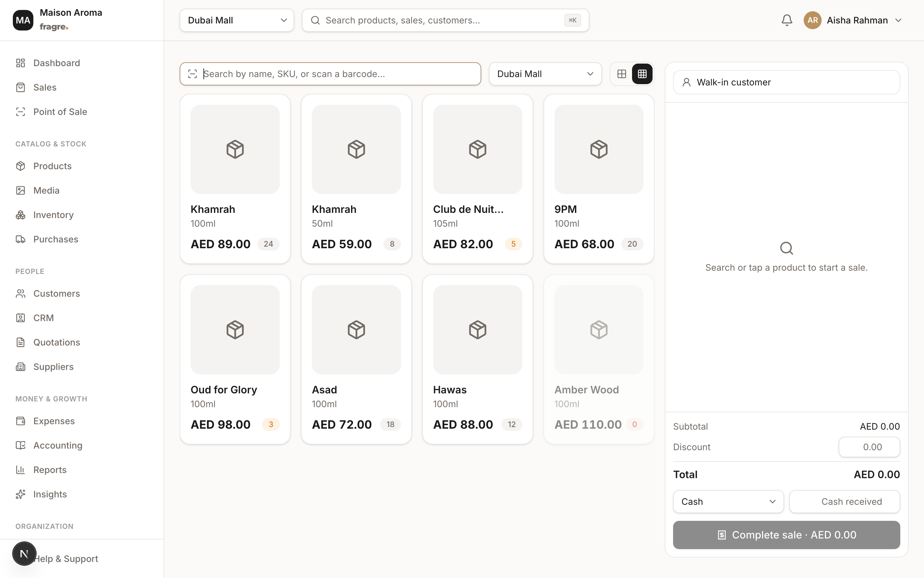The width and height of the screenshot is (924, 578).
Task: Click the stock badge 5 on Club de Nuit
Action: 513,244
